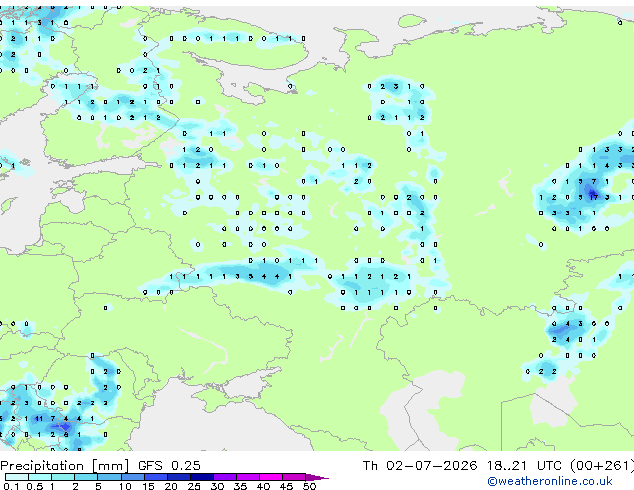Pick the 25 to 30 mm dark navy swatch

point(202,477)
